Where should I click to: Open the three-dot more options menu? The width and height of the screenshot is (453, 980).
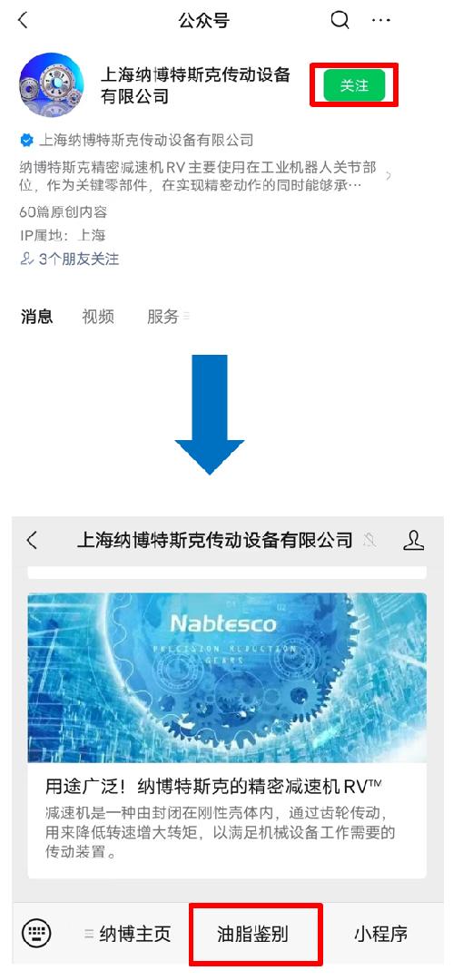381,20
